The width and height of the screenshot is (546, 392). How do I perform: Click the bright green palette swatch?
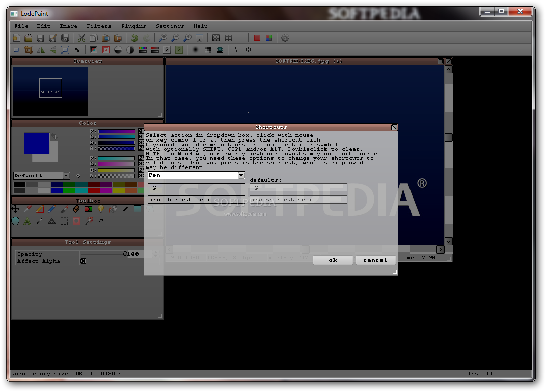(x=69, y=191)
